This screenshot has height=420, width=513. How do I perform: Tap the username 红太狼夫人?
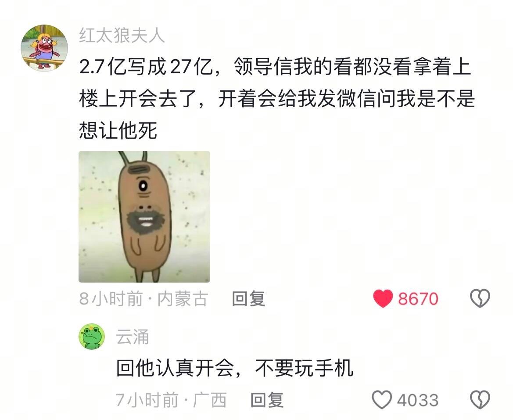click(122, 35)
